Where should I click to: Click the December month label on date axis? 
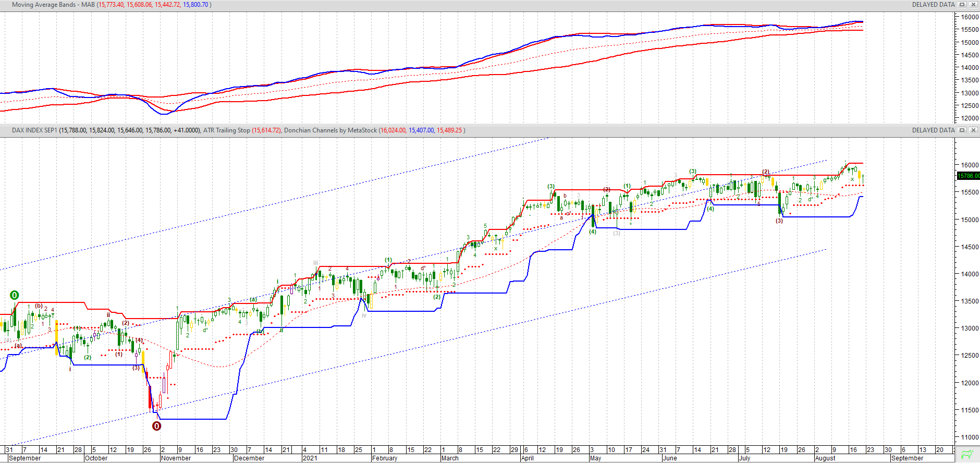[x=249, y=458]
